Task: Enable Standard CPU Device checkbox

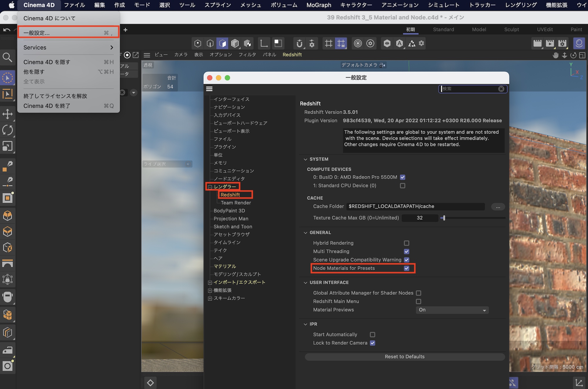Action: (x=402, y=186)
